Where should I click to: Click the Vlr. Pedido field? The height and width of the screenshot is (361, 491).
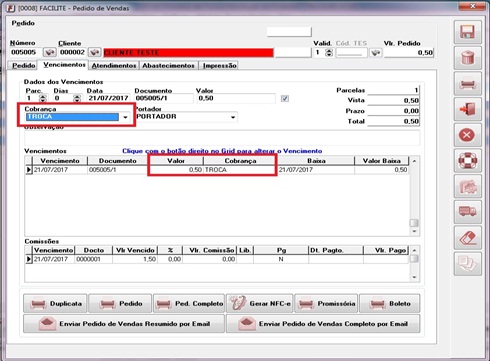coord(409,53)
